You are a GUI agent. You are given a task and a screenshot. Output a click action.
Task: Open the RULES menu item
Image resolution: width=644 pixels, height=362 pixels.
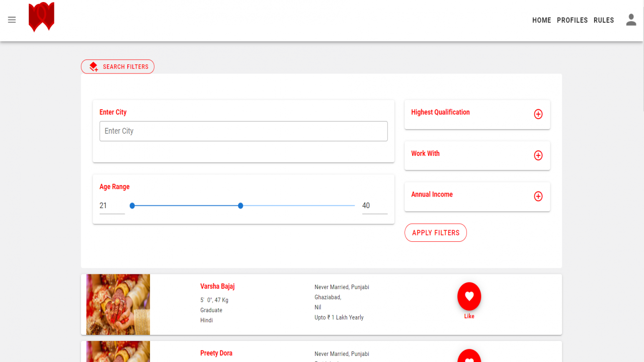pos(604,20)
